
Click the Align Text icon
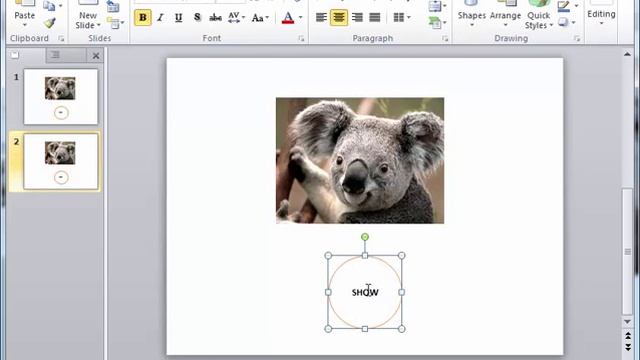435,6
